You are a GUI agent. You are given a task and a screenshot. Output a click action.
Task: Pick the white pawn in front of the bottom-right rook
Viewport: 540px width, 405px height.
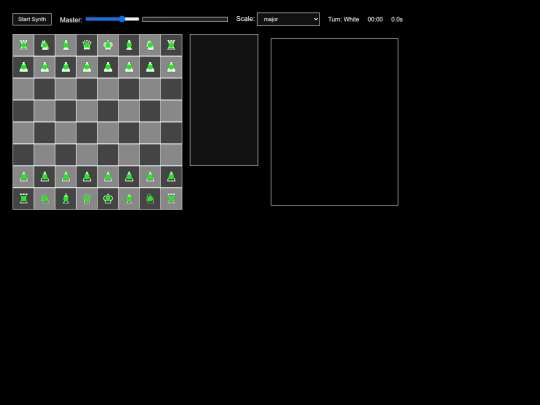pos(171,177)
